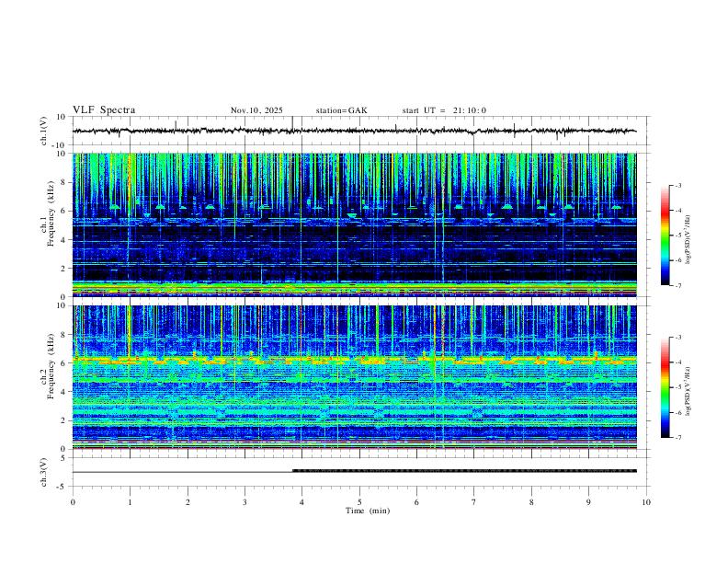Viewport: 728px width, 563px height.
Task: Click the "4" kHz tick of ch.2 spectrogram
Action: pyautogui.click(x=64, y=392)
